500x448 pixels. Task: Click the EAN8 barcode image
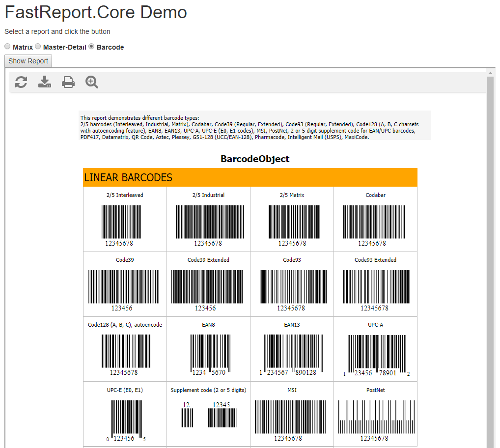point(210,353)
